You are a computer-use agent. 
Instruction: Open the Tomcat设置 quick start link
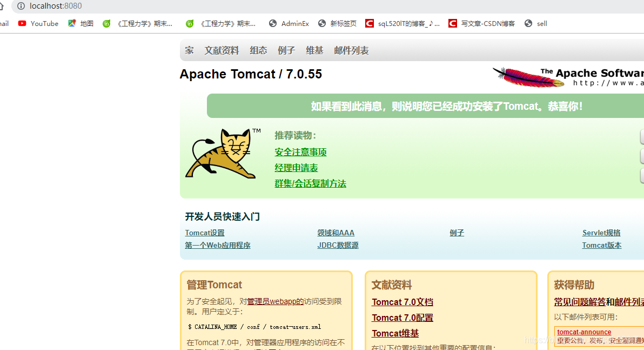coord(205,233)
